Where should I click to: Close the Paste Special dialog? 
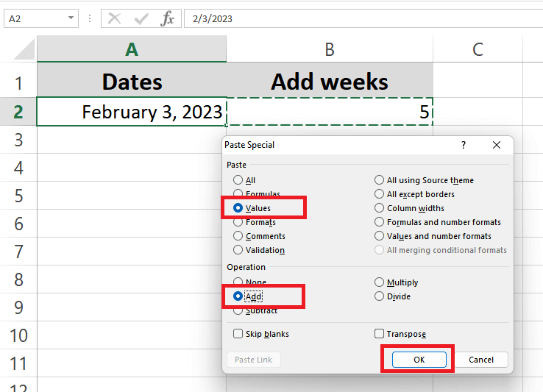pos(497,145)
